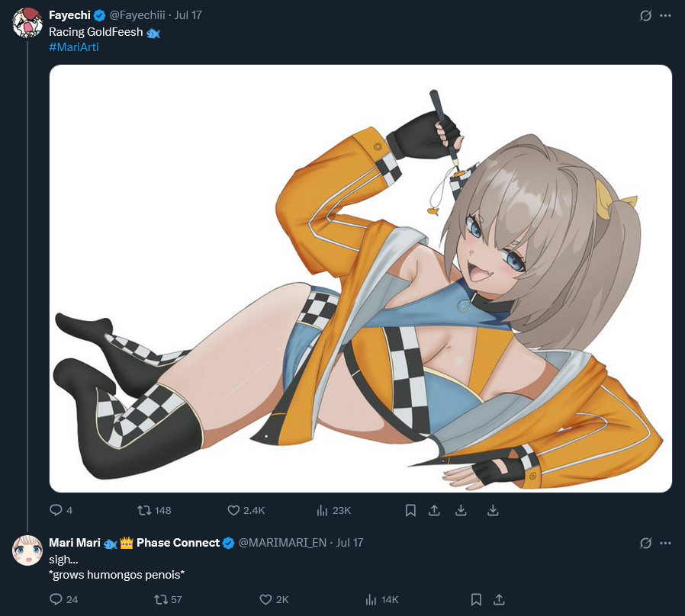
Task: Bookmark Mari Mari's reply
Action: point(476,599)
